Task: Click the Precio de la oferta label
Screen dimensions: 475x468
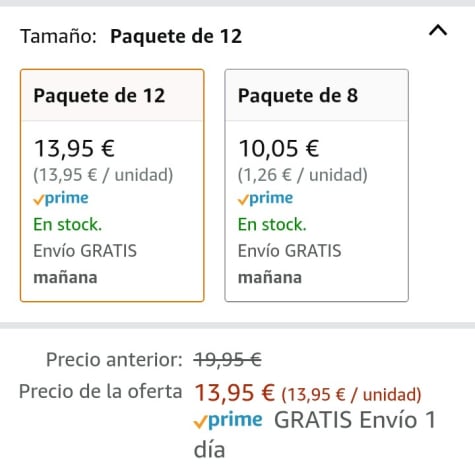Action: [100, 391]
